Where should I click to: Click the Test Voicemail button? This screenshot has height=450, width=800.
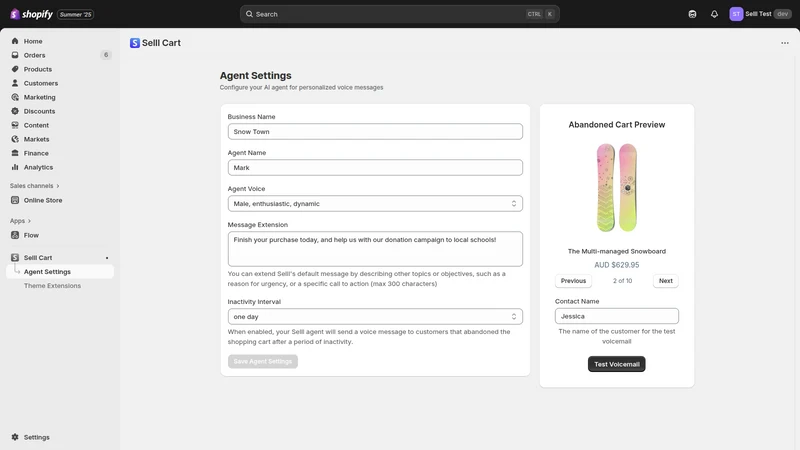coord(616,364)
